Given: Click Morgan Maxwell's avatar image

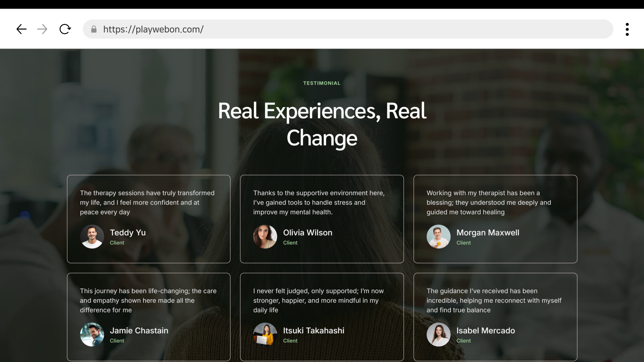Looking at the screenshot, I should (x=438, y=236).
